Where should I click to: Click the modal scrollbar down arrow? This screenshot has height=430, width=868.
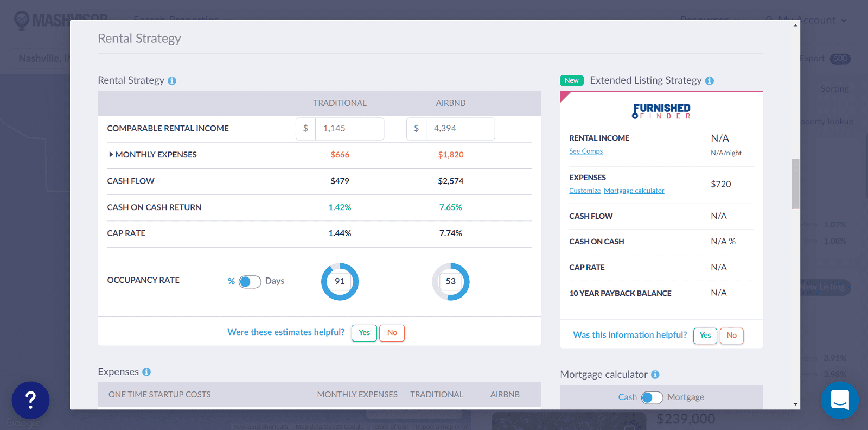(795, 404)
